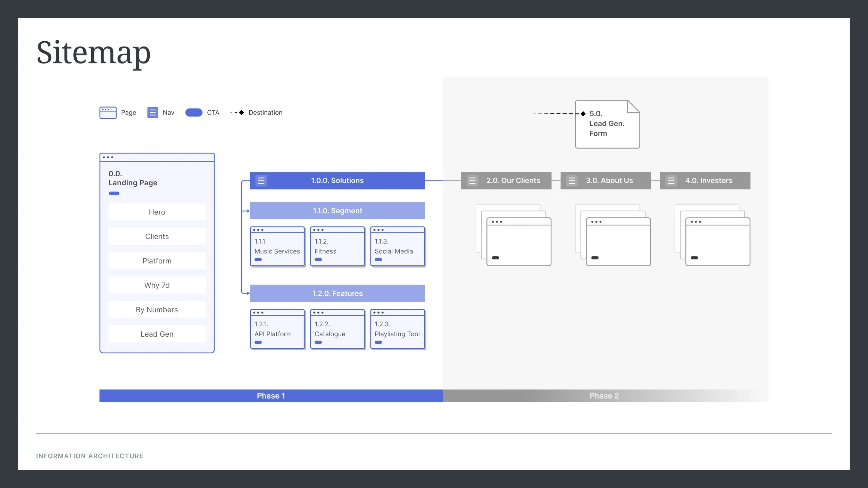Click the Nav icon in legend
Viewport: 868px width, 488px height.
pos(152,112)
